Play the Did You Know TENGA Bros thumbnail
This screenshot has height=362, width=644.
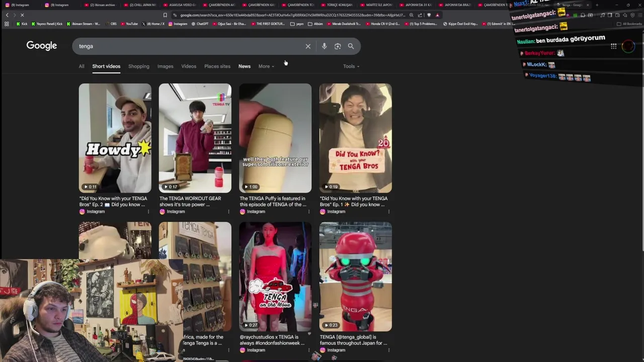356,138
